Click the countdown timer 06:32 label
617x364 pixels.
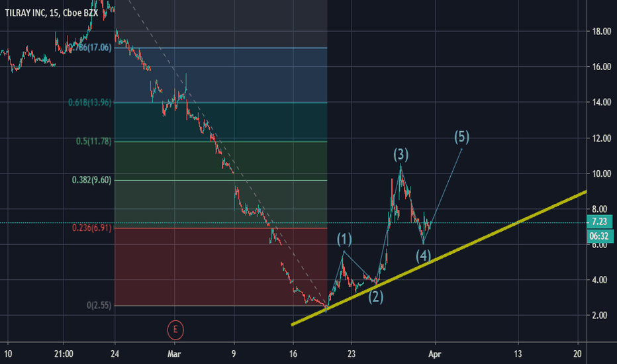[x=599, y=236]
